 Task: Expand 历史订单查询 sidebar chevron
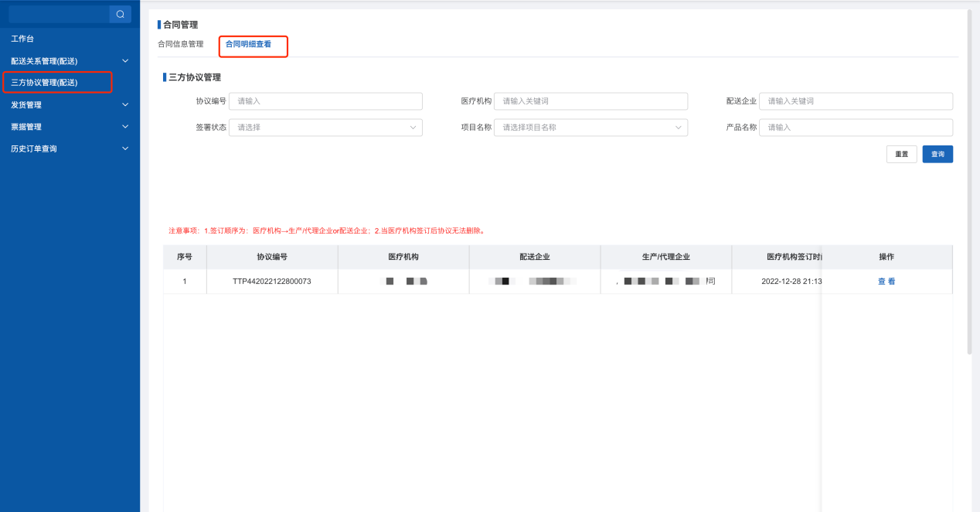coord(125,148)
